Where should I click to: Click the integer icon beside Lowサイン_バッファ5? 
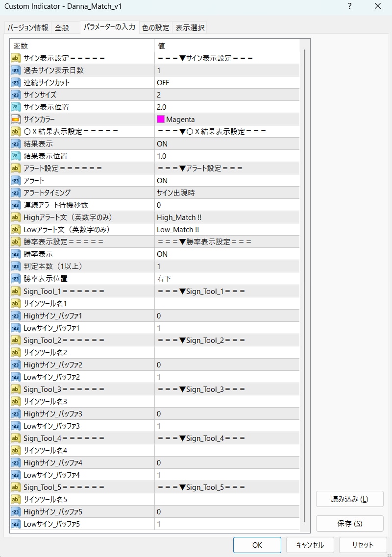coord(15,524)
